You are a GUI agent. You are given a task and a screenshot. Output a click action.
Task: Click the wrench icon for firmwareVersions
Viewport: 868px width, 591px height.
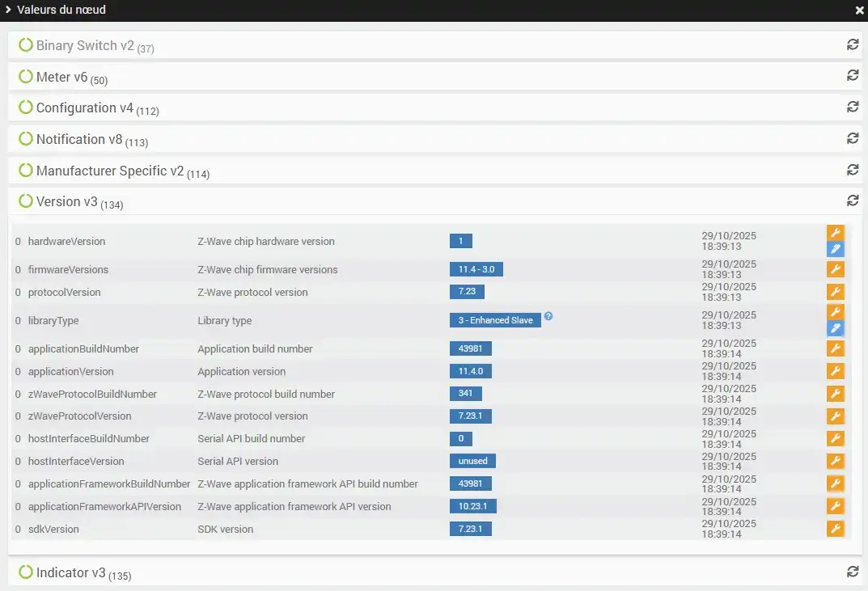(836, 269)
